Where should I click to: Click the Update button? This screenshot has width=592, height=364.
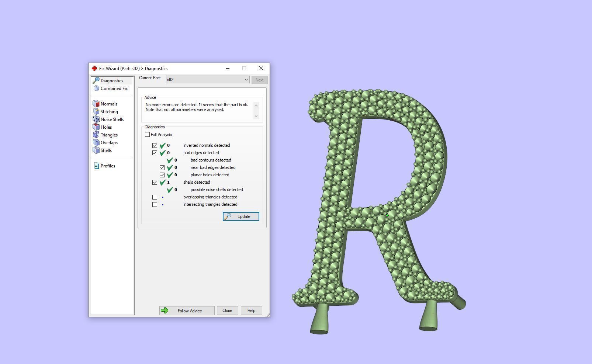(241, 216)
